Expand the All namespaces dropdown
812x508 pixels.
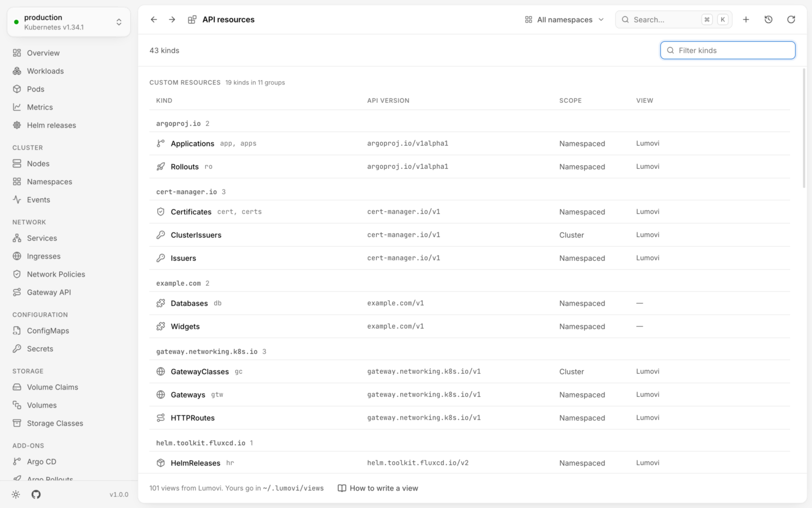(x=564, y=20)
